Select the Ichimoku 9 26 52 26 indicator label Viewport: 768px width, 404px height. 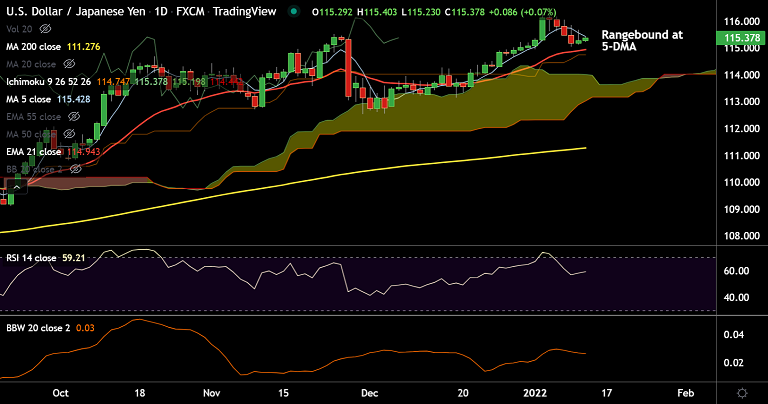point(48,81)
